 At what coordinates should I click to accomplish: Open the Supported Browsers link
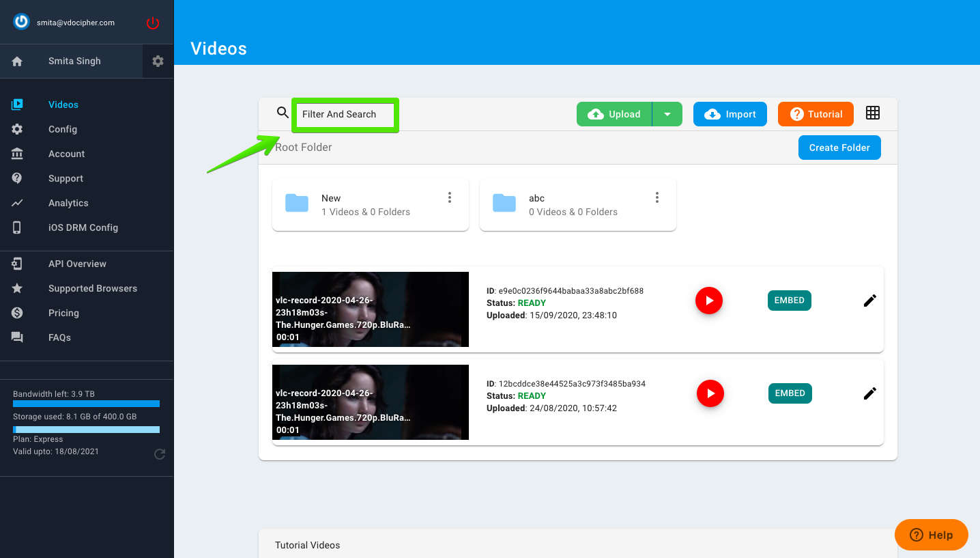[x=93, y=288]
